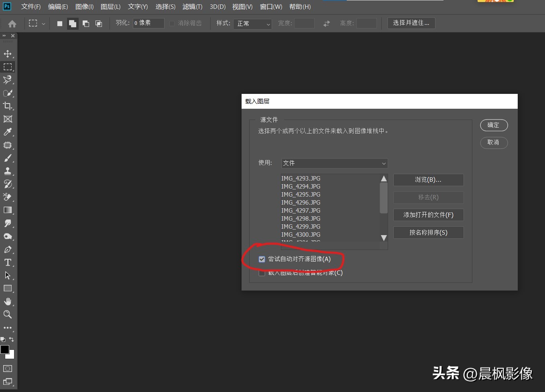Click the foreground color swatch
This screenshot has width=545, height=392.
coord(5,349)
